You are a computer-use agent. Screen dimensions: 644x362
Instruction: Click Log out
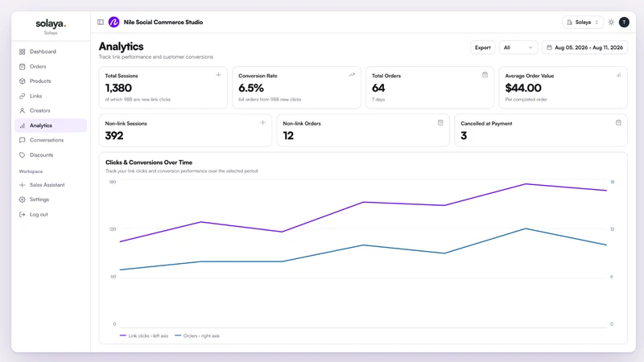tap(51, 214)
